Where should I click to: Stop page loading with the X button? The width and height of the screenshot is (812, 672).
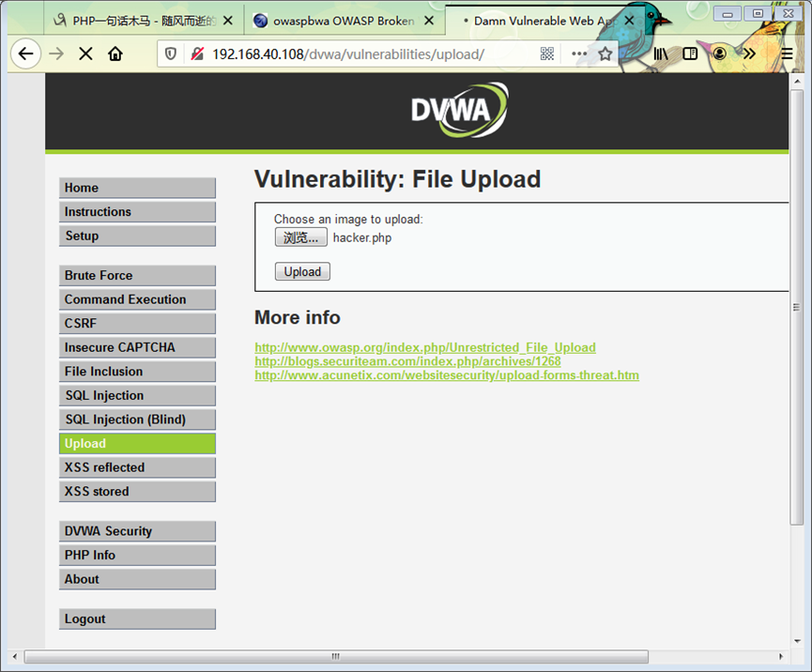(86, 53)
